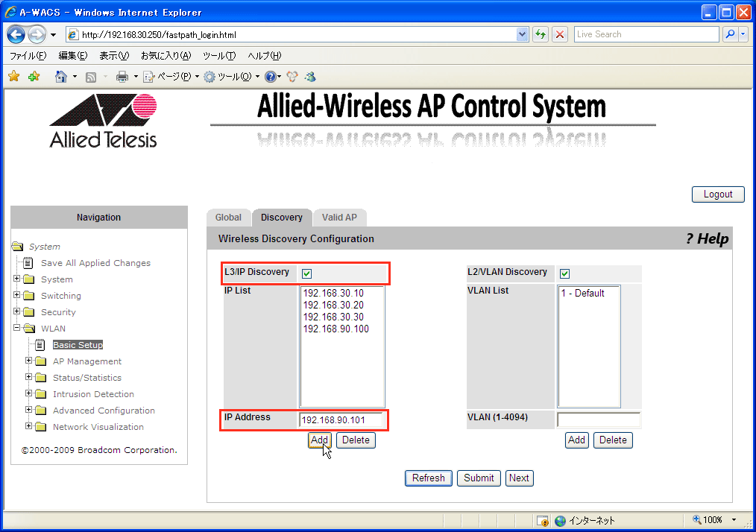
Task: Select the Discovery tab
Action: (282, 218)
